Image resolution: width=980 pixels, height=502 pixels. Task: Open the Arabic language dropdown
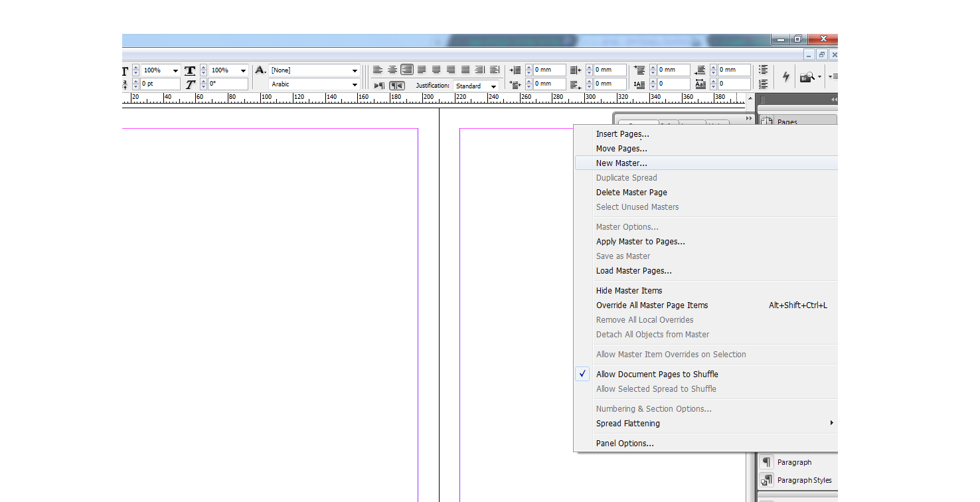coord(314,84)
